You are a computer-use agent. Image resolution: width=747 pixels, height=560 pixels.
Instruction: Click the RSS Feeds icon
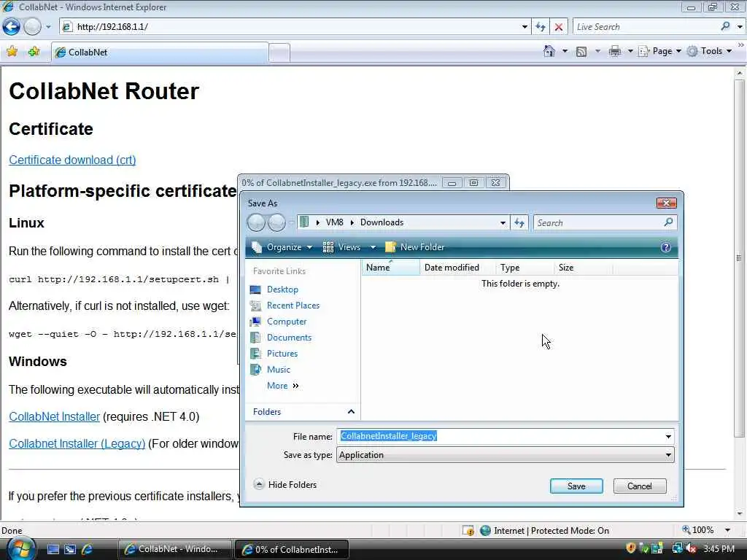[581, 52]
